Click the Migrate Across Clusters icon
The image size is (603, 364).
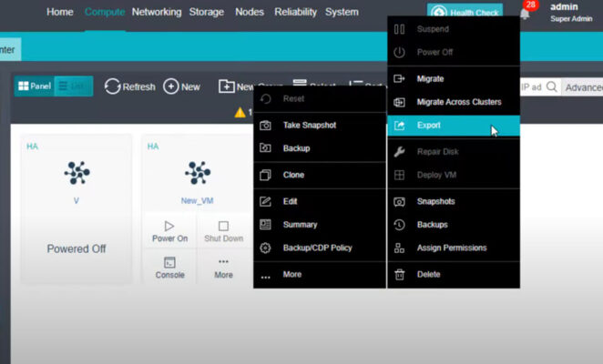click(399, 102)
